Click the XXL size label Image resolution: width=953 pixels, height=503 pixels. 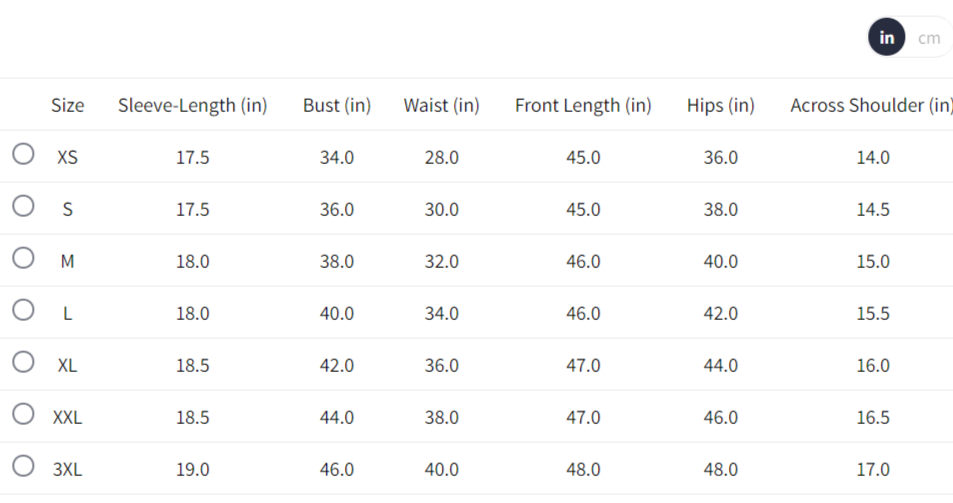click(x=68, y=417)
